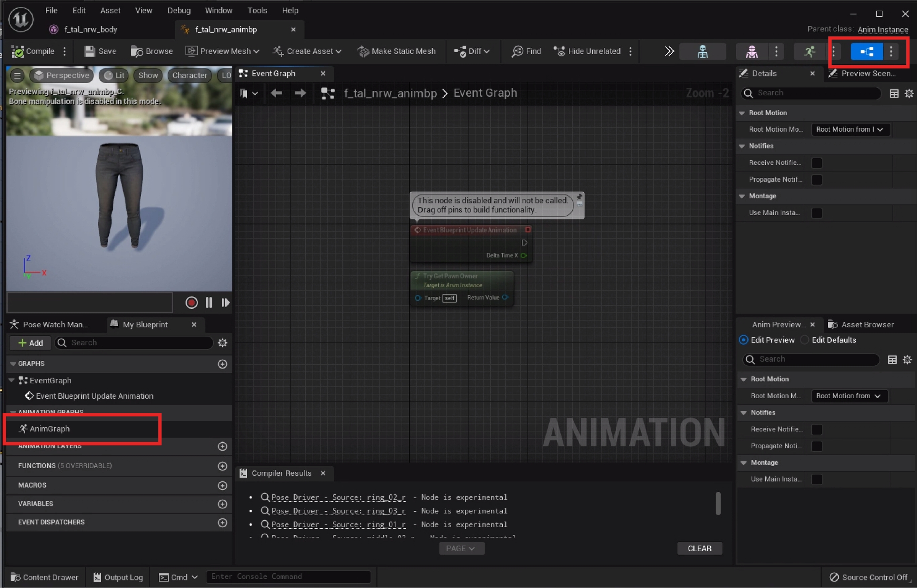Screen dimensions: 917x588
Task: Click the skeleton editor mode icon
Action: [702, 51]
